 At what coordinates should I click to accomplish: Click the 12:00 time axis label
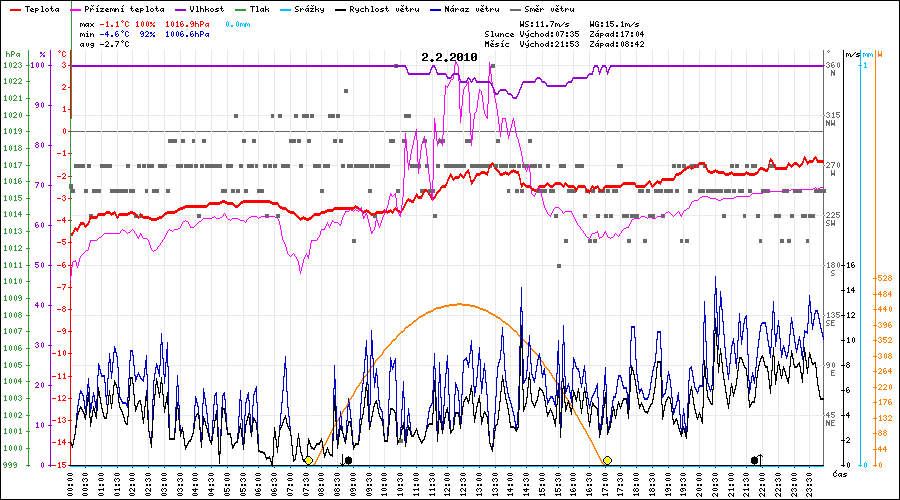click(448, 485)
